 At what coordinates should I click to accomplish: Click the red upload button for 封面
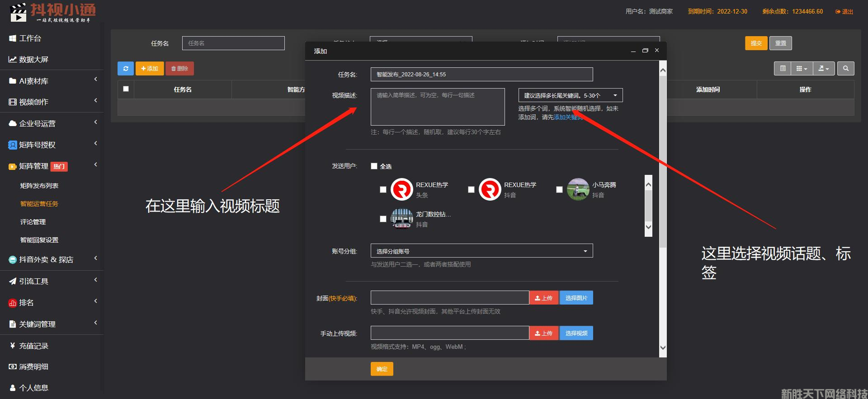(x=543, y=298)
